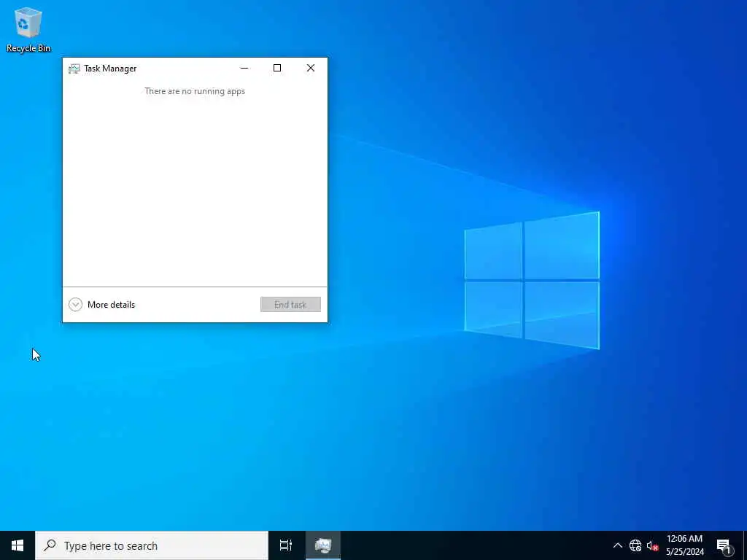Expand Task Manager with More details
747x560 pixels.
(101, 305)
